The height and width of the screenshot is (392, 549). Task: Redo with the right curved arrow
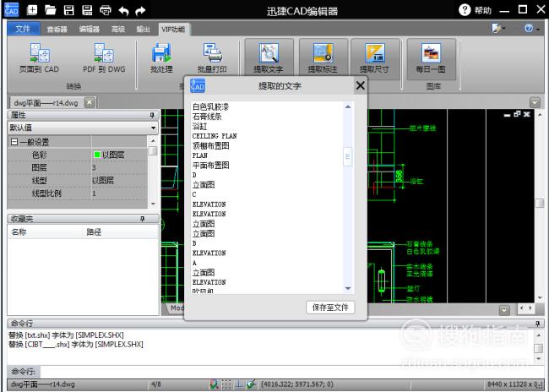click(140, 11)
